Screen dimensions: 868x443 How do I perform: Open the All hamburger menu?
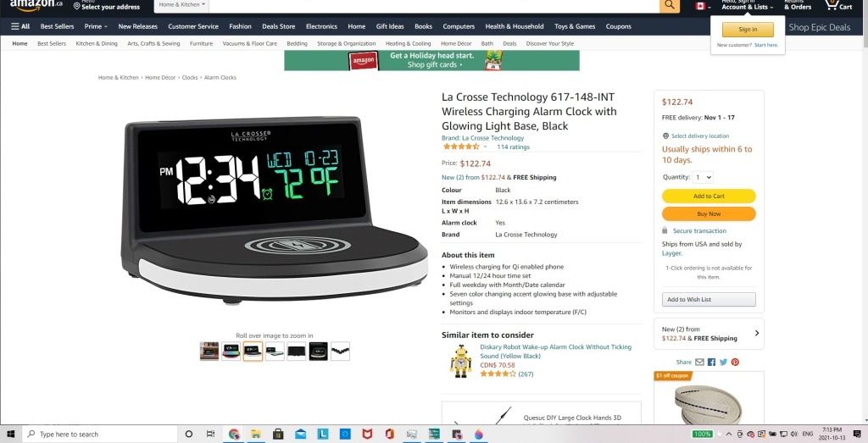20,26
